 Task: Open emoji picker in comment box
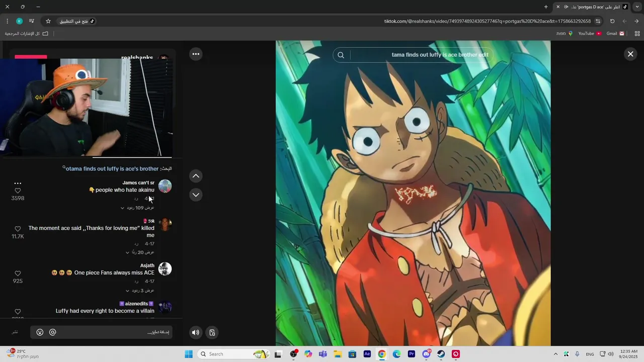[x=40, y=332]
